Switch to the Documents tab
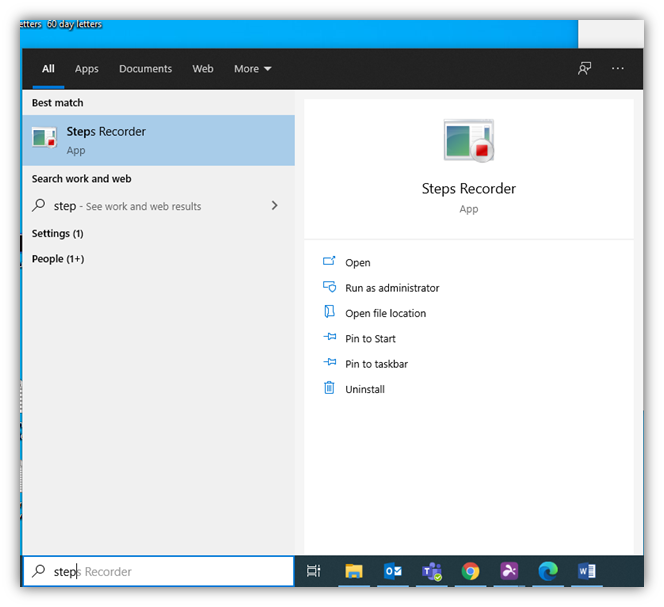664x607 pixels. 145,69
